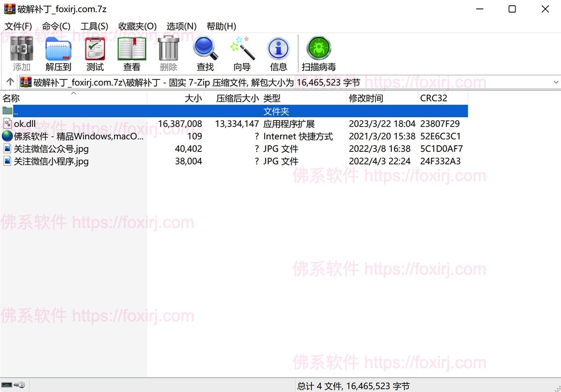561x392 pixels.
Task: Open the File (文件) menu
Action: tap(18, 26)
